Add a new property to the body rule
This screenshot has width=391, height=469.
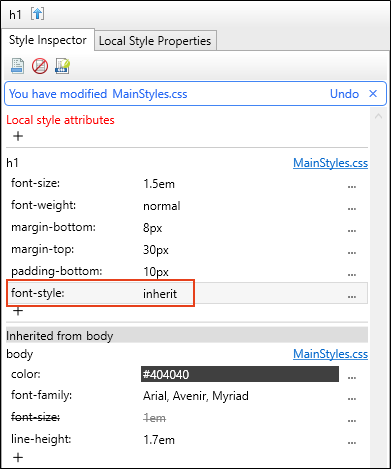pos(18,457)
